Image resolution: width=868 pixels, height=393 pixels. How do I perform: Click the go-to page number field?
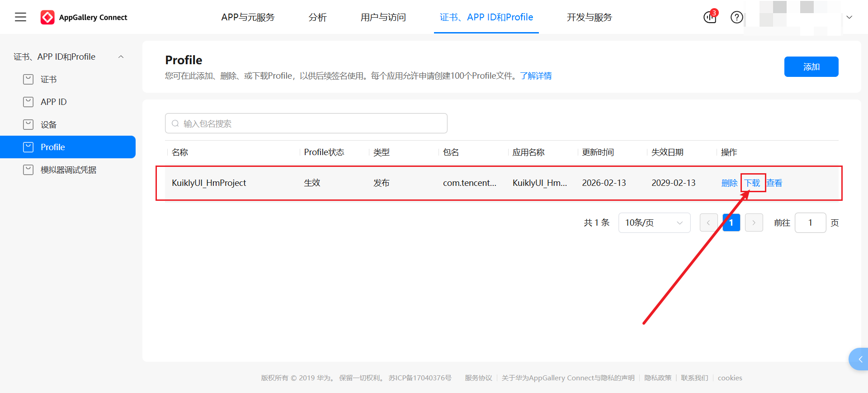pos(810,223)
